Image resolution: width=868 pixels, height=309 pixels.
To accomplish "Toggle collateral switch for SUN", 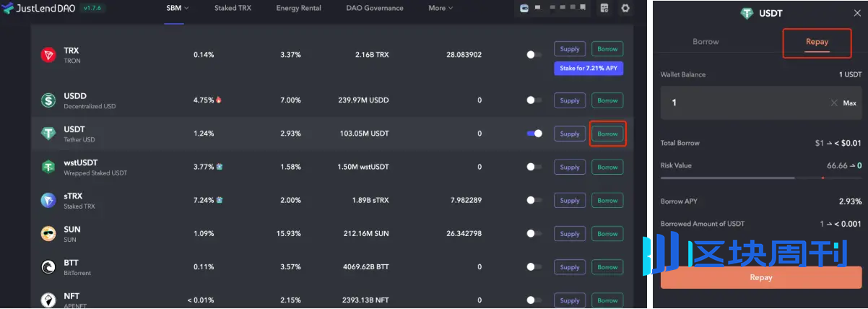I will pos(534,234).
